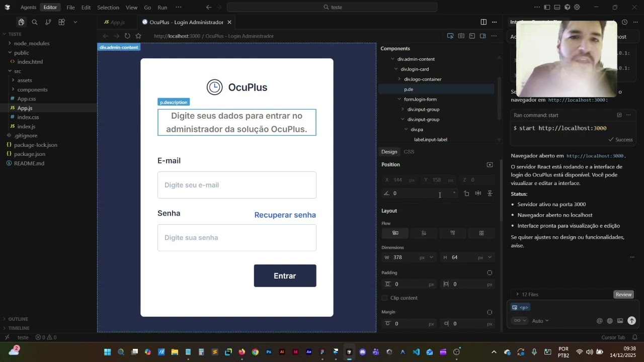Focus the Digite seu e-mail field
The height and width of the screenshot is (362, 644).
[x=237, y=185]
